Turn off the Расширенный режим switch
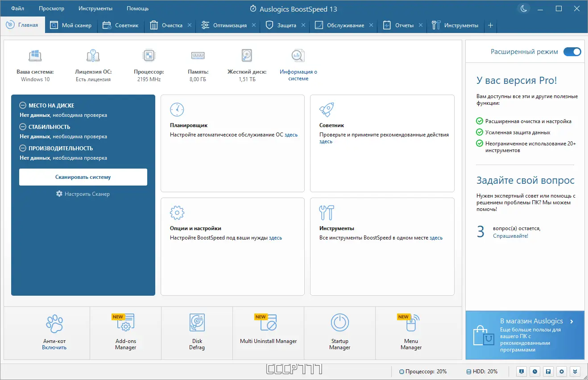588x380 pixels. [x=572, y=52]
